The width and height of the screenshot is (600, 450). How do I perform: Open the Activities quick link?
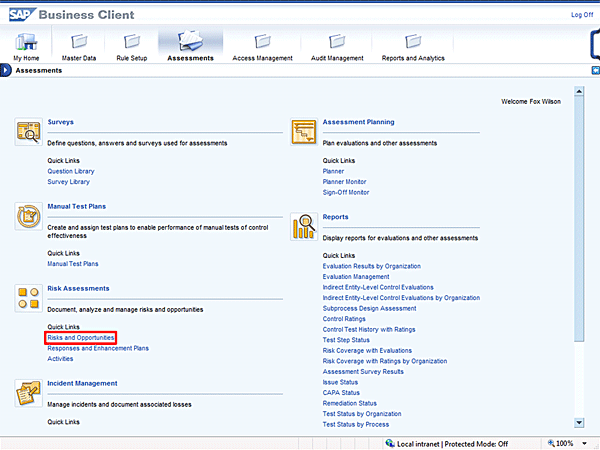60,359
